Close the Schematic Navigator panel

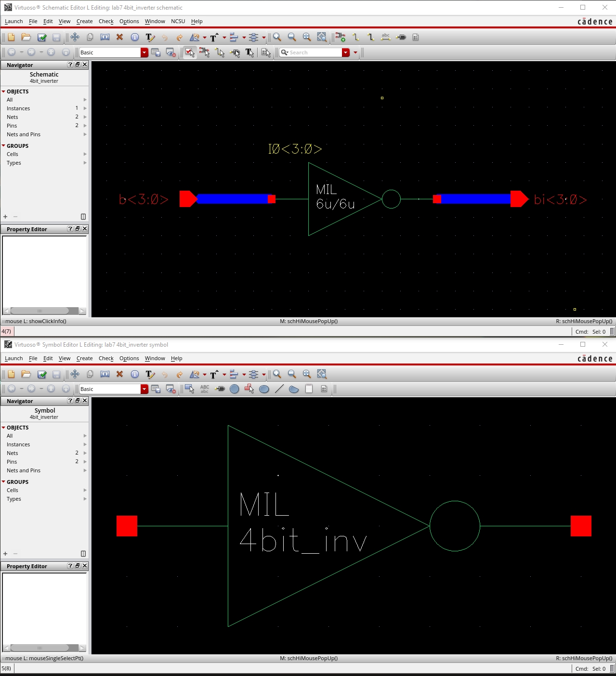pyautogui.click(x=85, y=65)
